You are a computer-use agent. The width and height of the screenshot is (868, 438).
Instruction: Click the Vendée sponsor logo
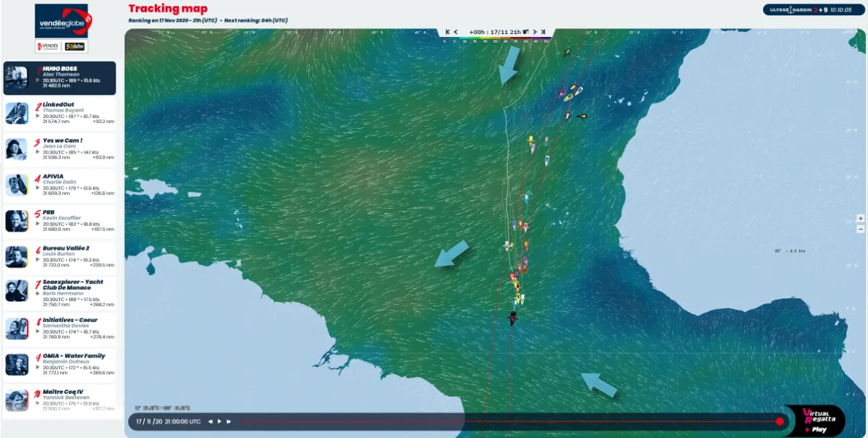pyautogui.click(x=48, y=46)
